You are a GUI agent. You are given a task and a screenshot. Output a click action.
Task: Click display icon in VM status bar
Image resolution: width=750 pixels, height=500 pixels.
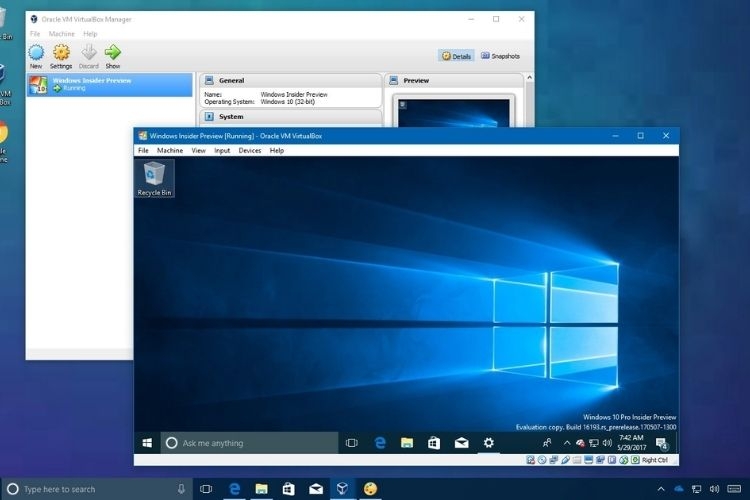[588, 460]
